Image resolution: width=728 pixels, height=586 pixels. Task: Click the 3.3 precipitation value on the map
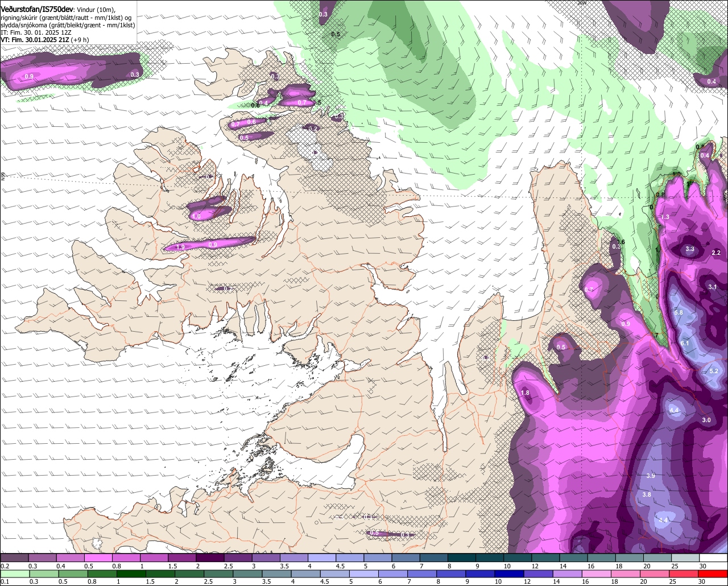point(690,249)
